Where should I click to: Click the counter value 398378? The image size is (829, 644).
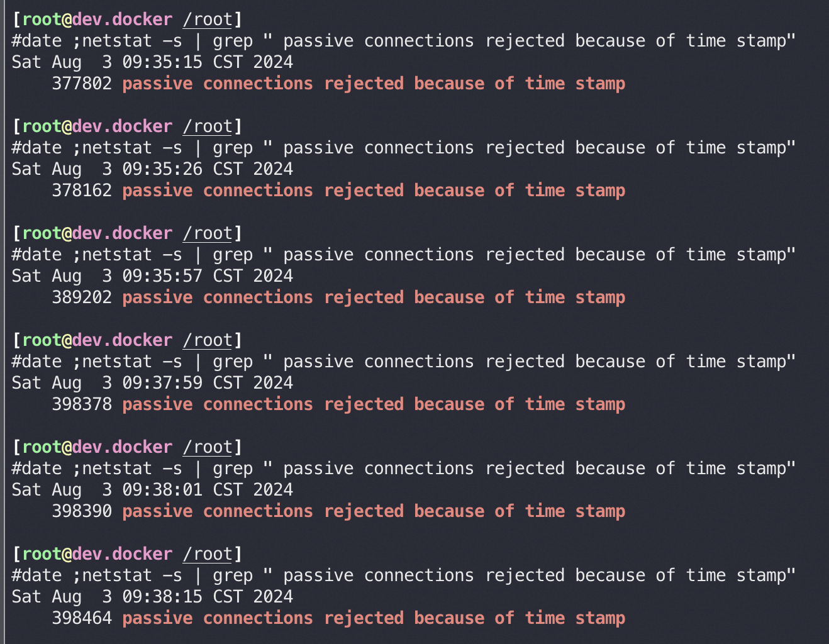[82, 404]
